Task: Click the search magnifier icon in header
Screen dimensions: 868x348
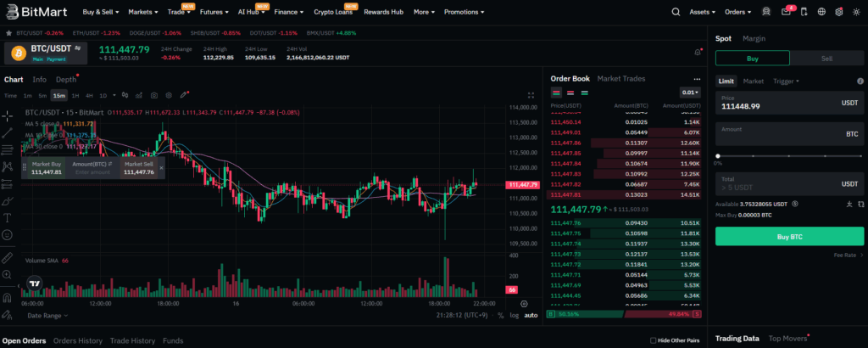Action: 676,13
